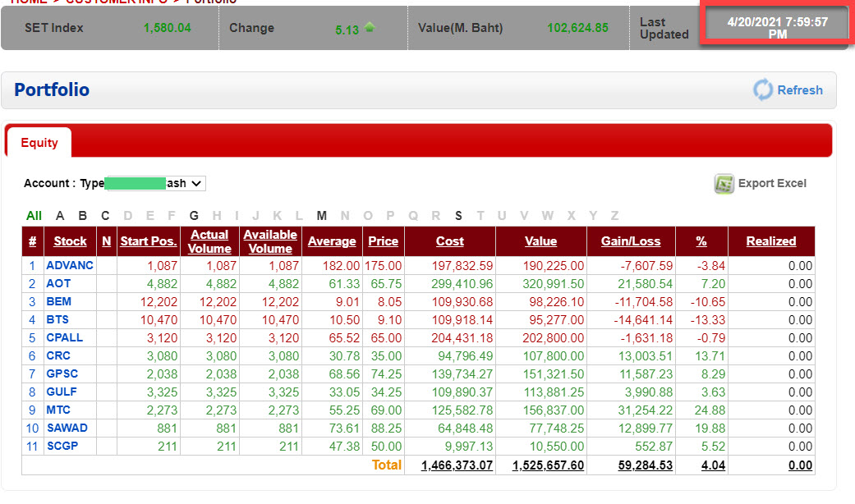Click the total percent 4.04
This screenshot has height=504, width=855.
713,465
